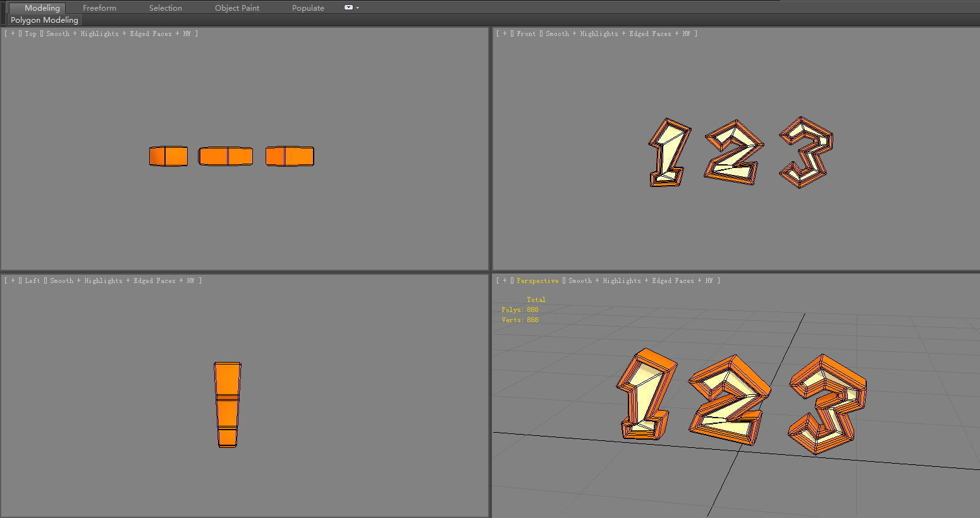Open the ribbon minimize options dropdown icon
Image resolution: width=980 pixels, height=518 pixels.
coord(352,8)
